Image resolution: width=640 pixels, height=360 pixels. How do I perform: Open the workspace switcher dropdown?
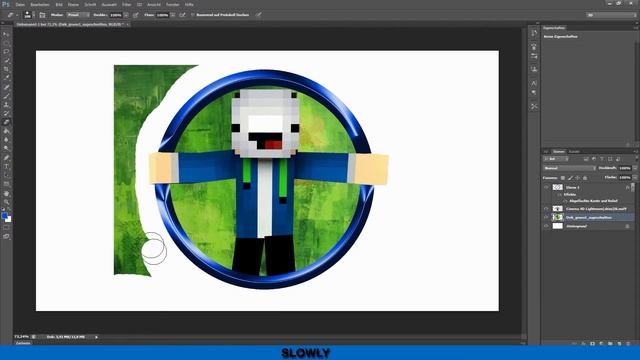[611, 15]
